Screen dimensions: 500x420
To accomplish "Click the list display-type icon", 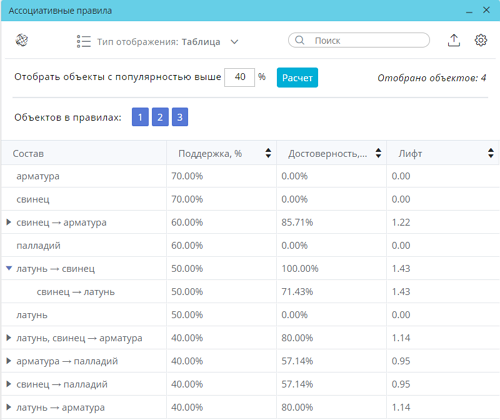I will point(84,41).
